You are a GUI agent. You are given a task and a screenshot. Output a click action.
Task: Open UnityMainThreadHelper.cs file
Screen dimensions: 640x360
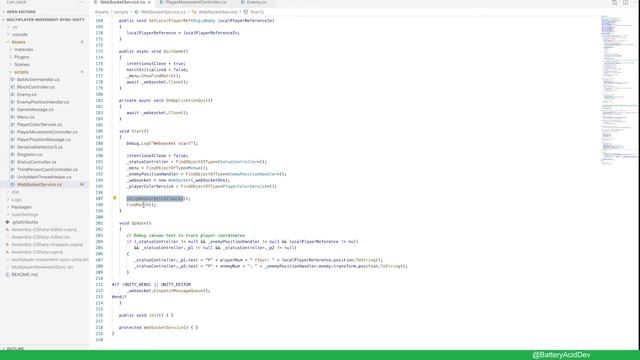click(x=44, y=177)
